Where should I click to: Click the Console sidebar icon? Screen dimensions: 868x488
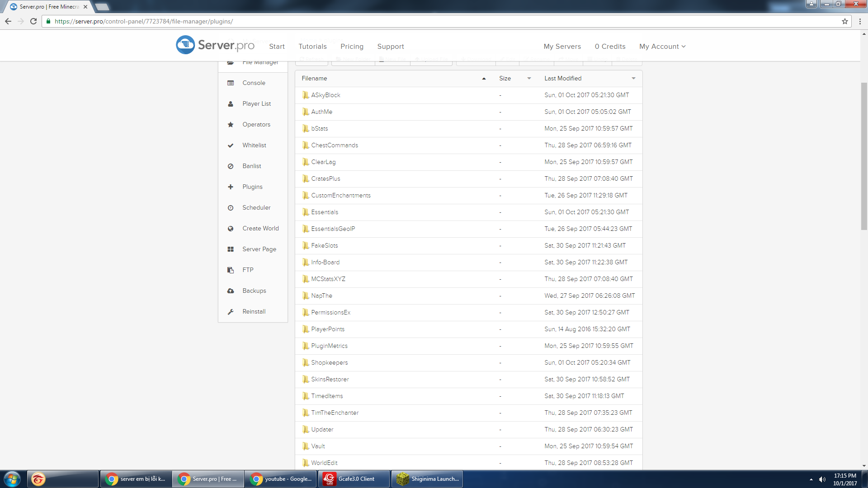[x=231, y=83]
